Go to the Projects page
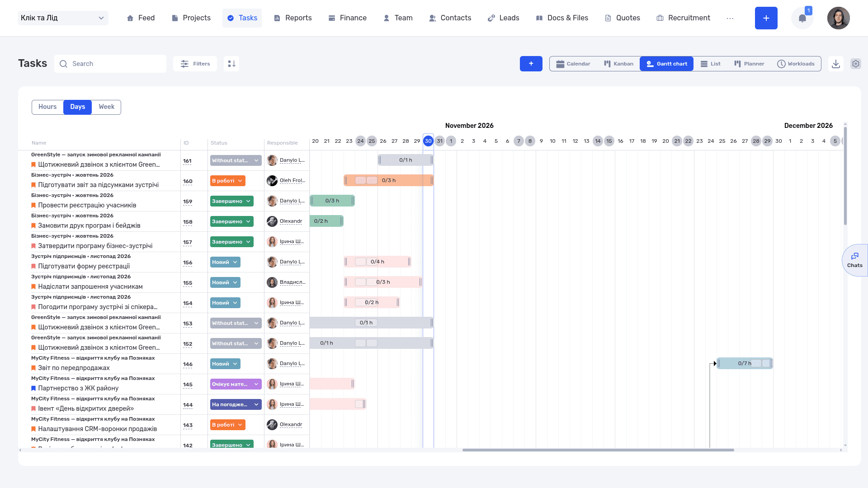The image size is (868, 488). point(191,18)
